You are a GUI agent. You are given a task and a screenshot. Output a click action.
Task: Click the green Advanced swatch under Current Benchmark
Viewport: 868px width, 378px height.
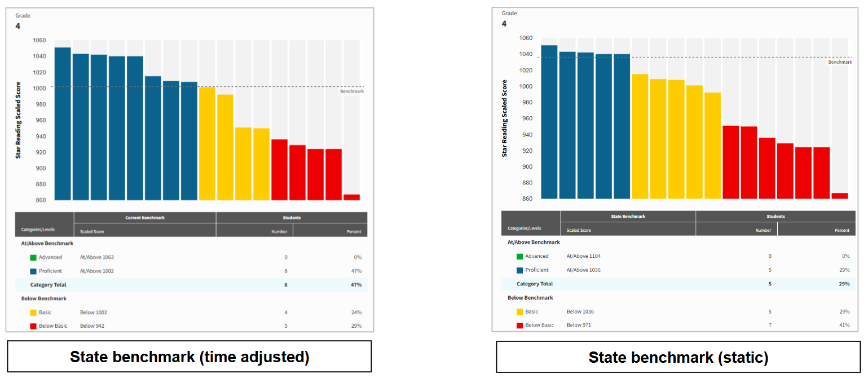pos(33,257)
